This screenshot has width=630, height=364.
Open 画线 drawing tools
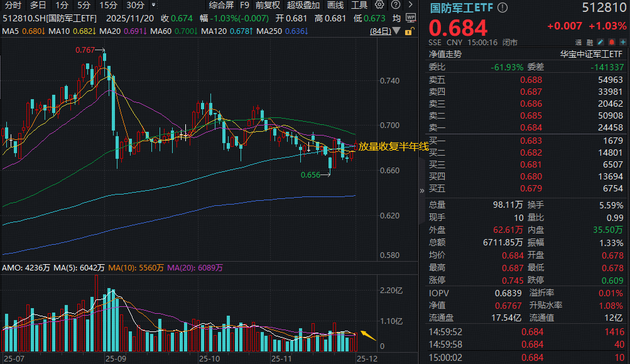[x=335, y=5]
